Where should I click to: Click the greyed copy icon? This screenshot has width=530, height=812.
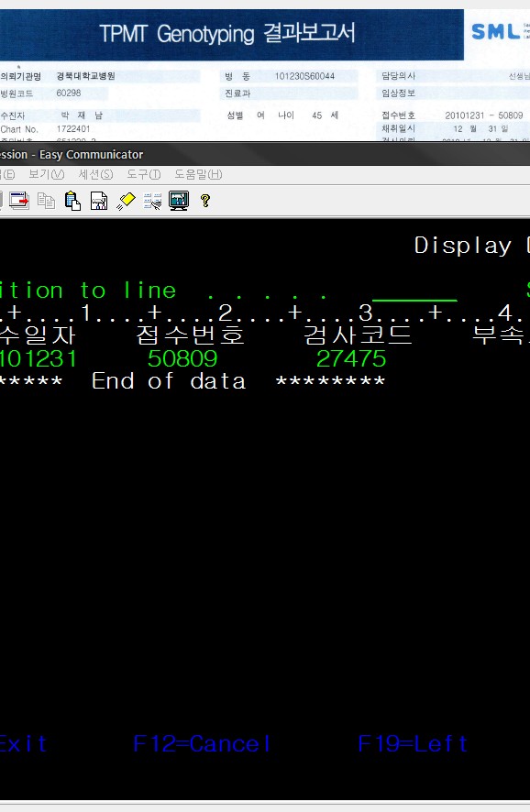46,201
